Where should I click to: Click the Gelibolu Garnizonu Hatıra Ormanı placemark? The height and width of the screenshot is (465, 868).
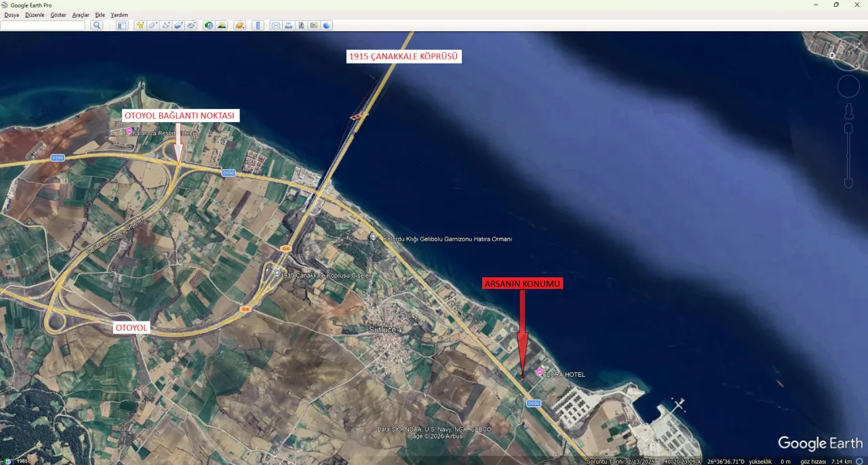click(373, 237)
